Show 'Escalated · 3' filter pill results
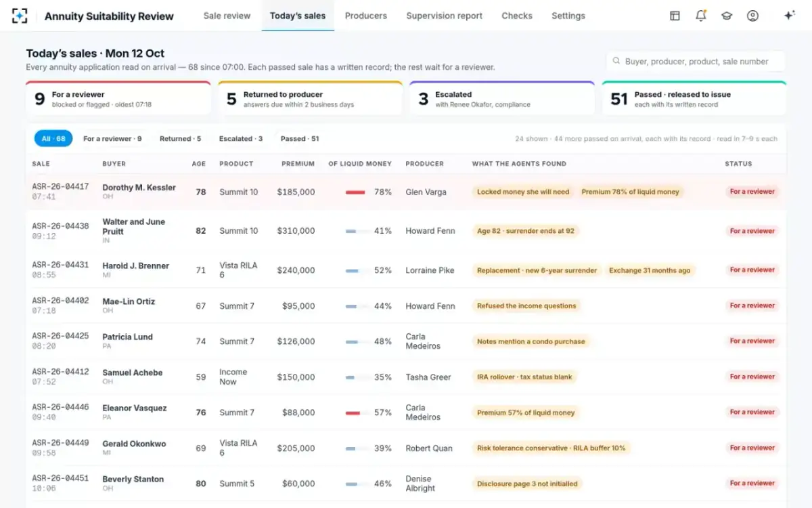The height and width of the screenshot is (508, 812). (241, 139)
